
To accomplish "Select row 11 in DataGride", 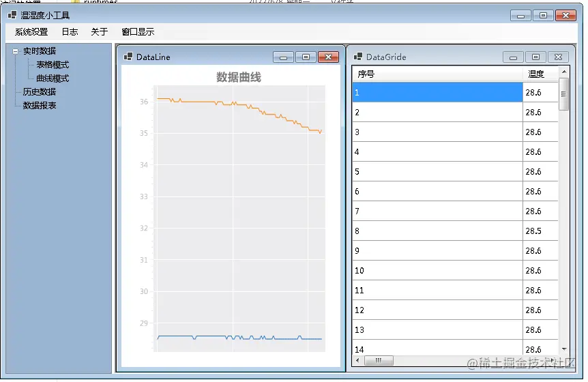I will [x=455, y=290].
